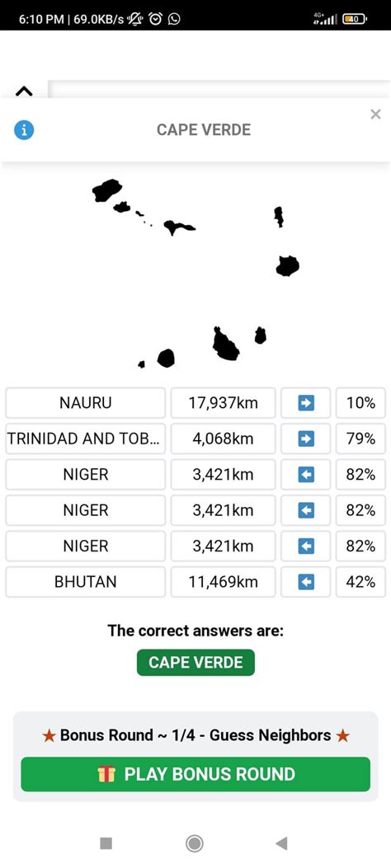
Task: Click the PLAY BONUS ROUND button
Action: tap(195, 774)
